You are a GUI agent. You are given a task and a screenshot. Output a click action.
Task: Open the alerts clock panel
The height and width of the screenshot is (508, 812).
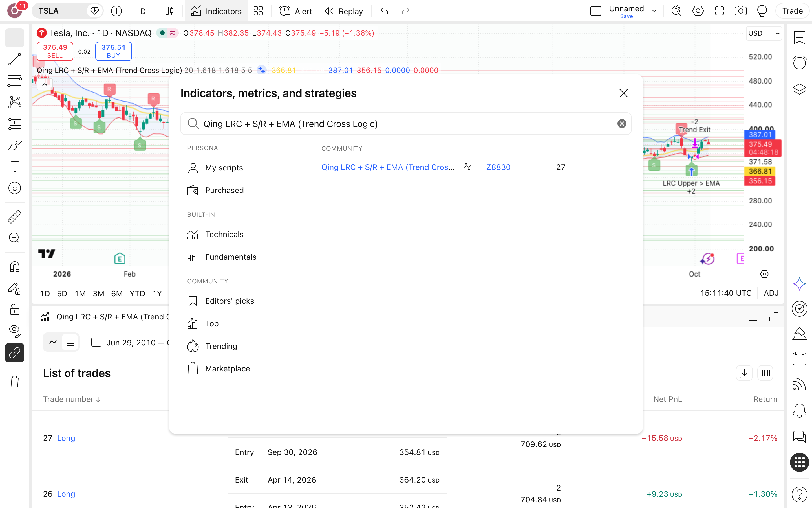pyautogui.click(x=799, y=63)
